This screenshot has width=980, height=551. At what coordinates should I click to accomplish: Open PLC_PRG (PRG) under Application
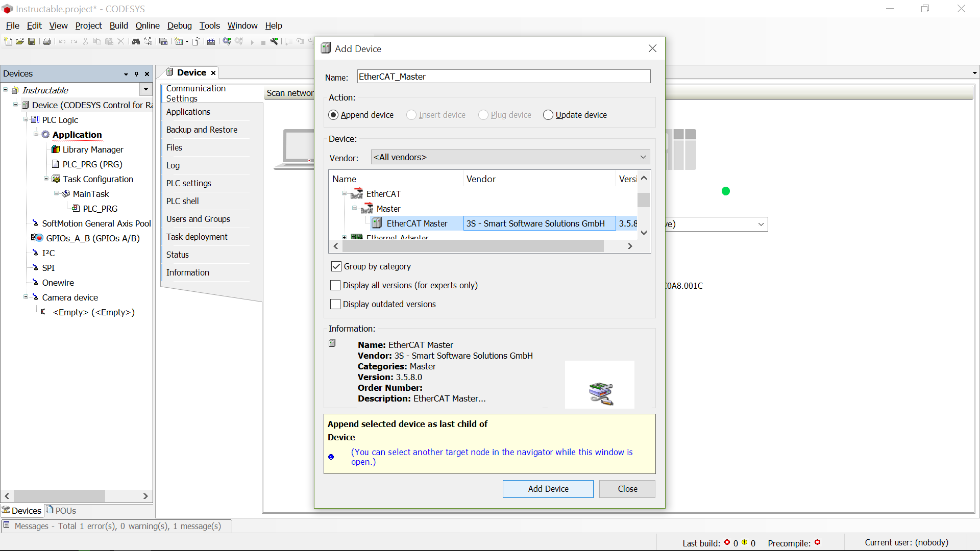point(92,164)
